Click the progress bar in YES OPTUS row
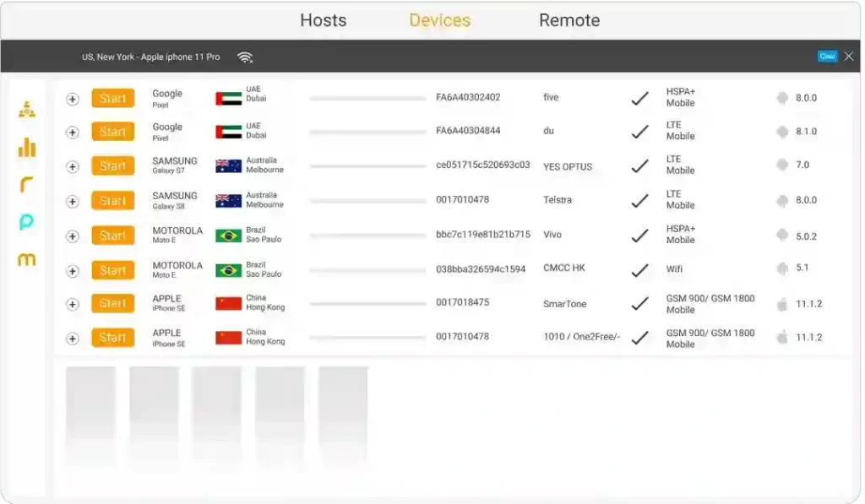Image resolution: width=865 pixels, height=504 pixels. pyautogui.click(x=368, y=166)
